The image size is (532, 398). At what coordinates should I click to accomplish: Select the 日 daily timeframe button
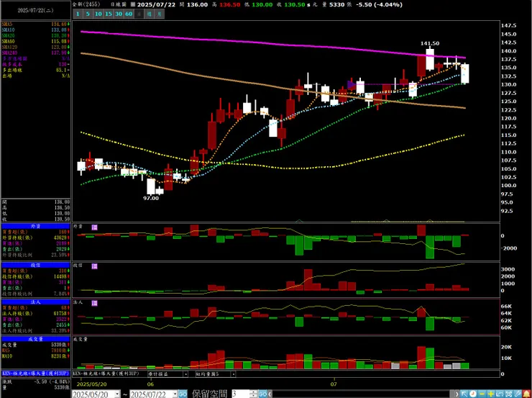[139, 14]
